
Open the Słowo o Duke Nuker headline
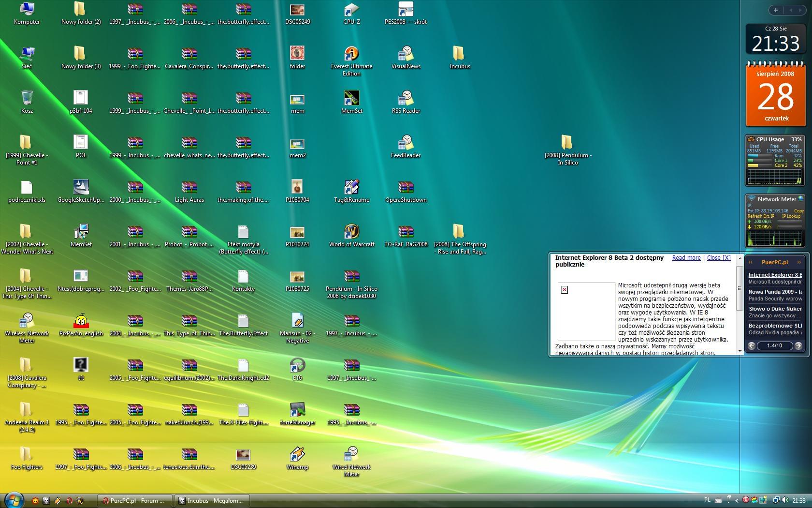pos(775,309)
